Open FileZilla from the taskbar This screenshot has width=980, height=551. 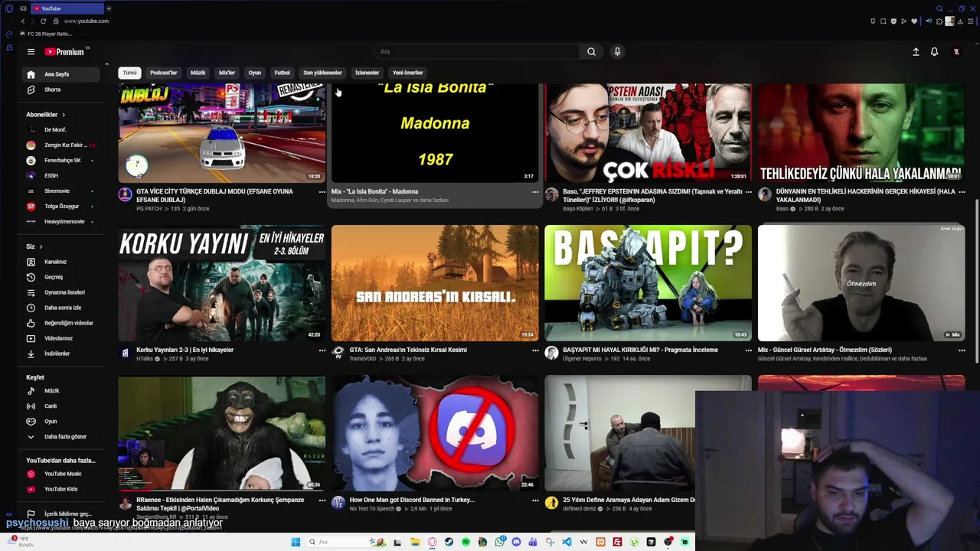617,542
